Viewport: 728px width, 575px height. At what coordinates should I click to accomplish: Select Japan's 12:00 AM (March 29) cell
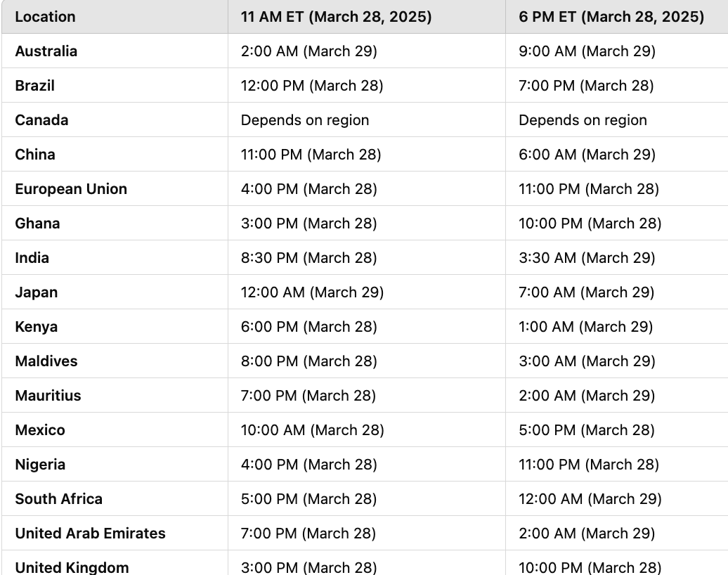(312, 292)
